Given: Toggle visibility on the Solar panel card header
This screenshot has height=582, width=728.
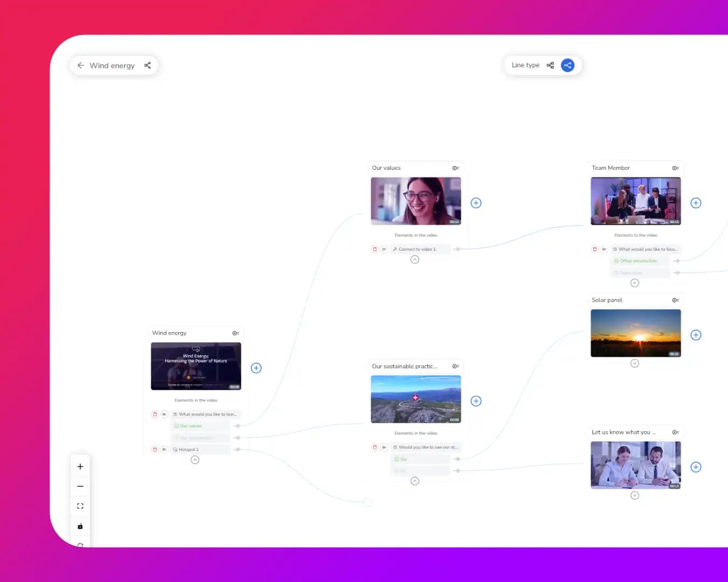Looking at the screenshot, I should 675,300.
